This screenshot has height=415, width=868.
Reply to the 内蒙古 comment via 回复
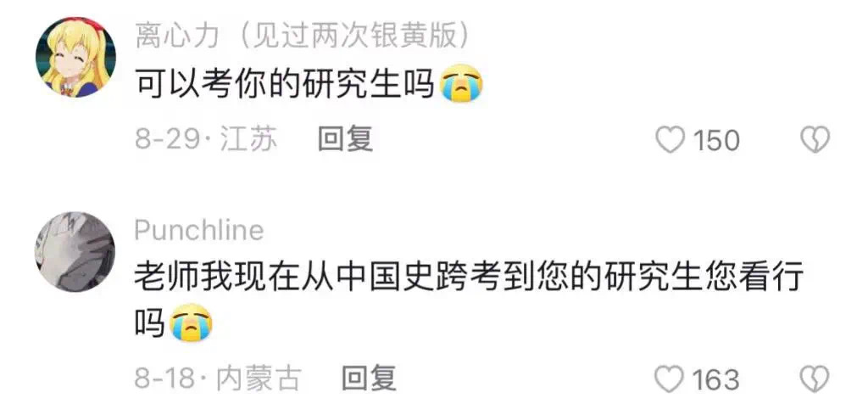pos(369,379)
